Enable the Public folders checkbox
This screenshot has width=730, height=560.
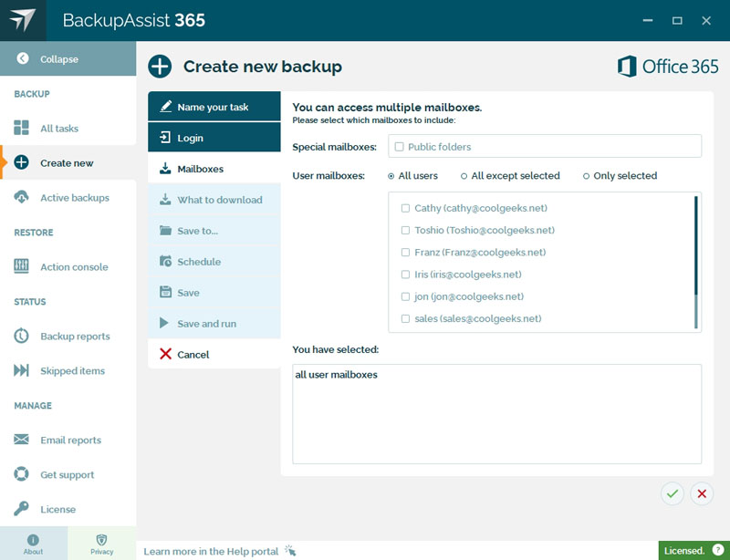399,147
